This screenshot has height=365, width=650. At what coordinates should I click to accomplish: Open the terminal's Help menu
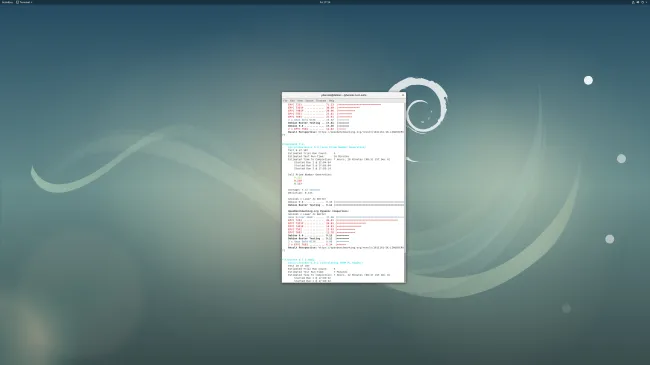click(332, 100)
